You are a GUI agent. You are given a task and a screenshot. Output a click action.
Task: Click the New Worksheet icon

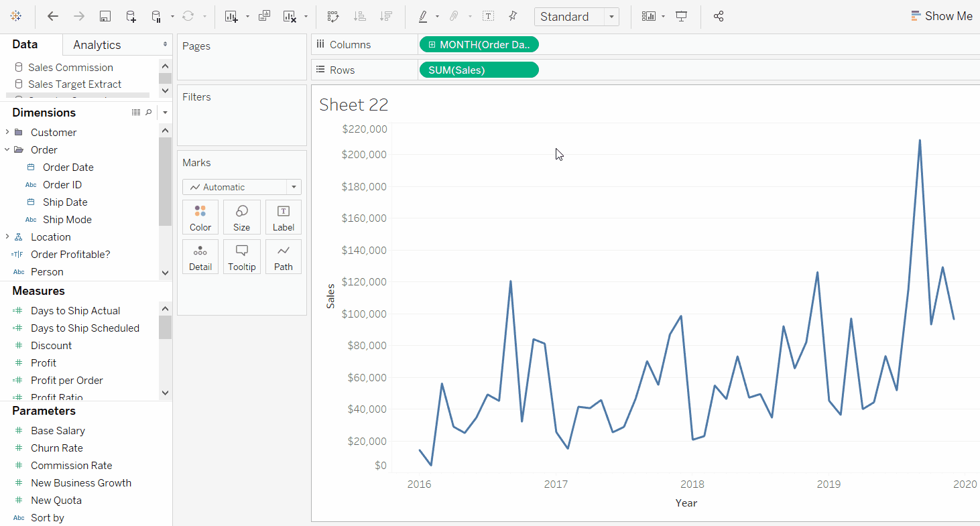click(231, 17)
